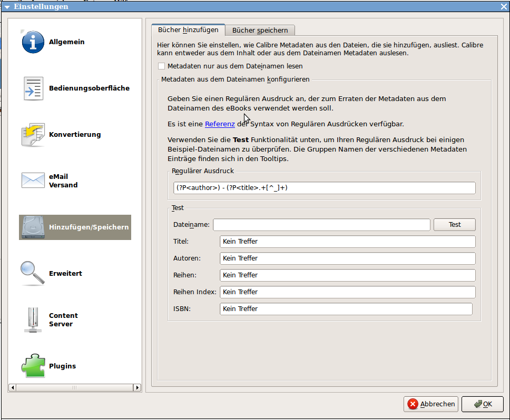Switch to the Bücher hinzufügen tab
510x420 pixels.
[x=188, y=30]
